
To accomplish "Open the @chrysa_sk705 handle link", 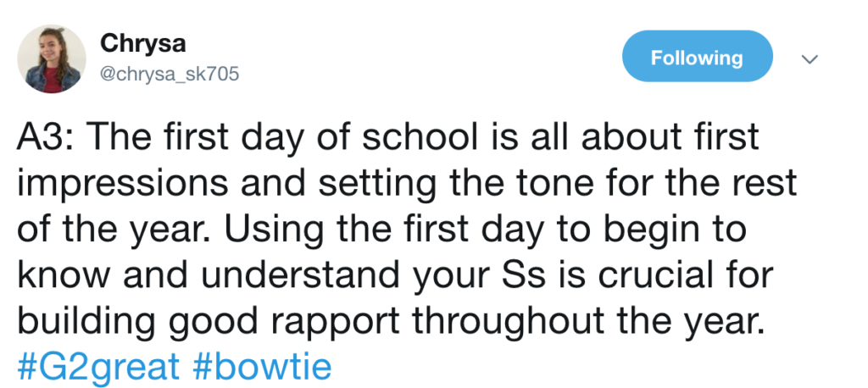I will coord(170,73).
